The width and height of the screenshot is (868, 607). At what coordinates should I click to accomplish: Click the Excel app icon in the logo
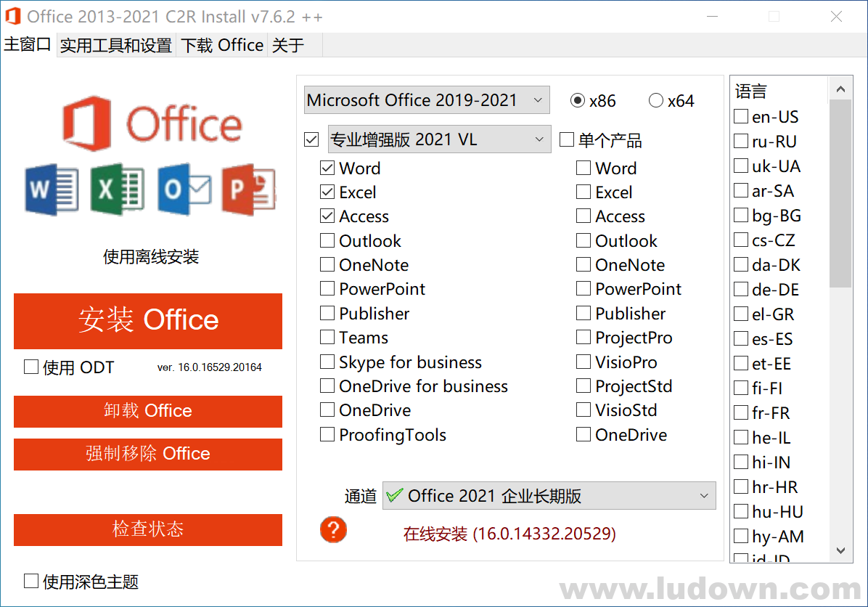(x=118, y=190)
